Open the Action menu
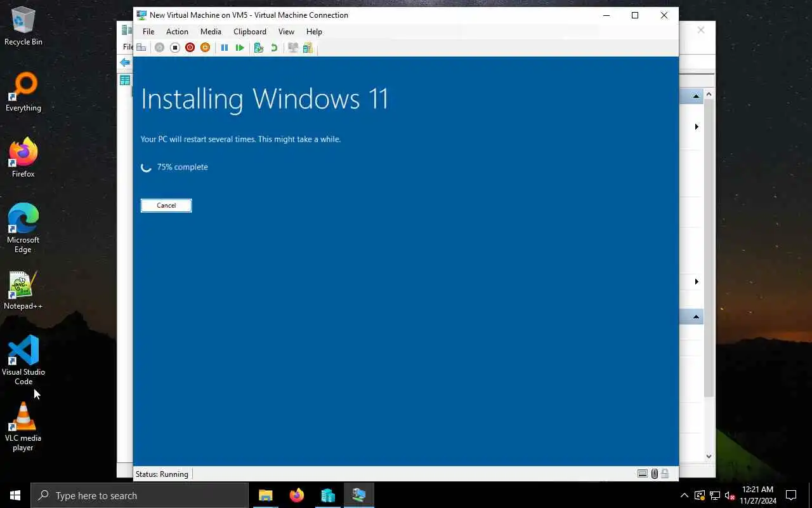Viewport: 812px width, 508px height. 177,32
